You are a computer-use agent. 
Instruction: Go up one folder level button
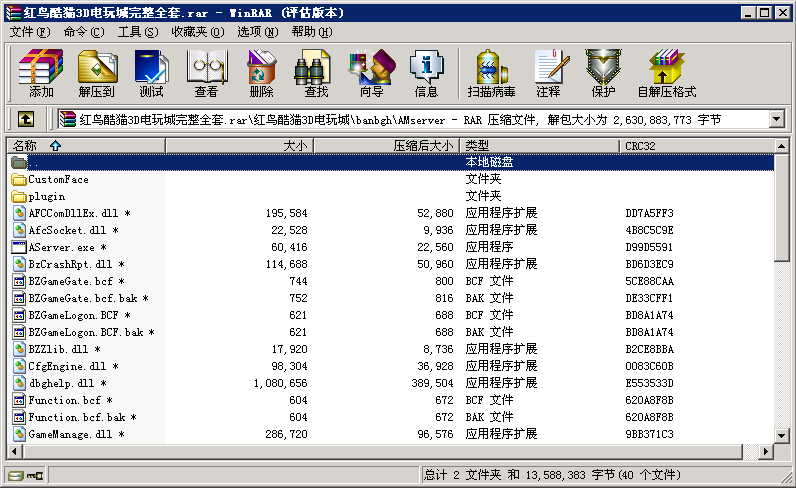tap(25, 119)
